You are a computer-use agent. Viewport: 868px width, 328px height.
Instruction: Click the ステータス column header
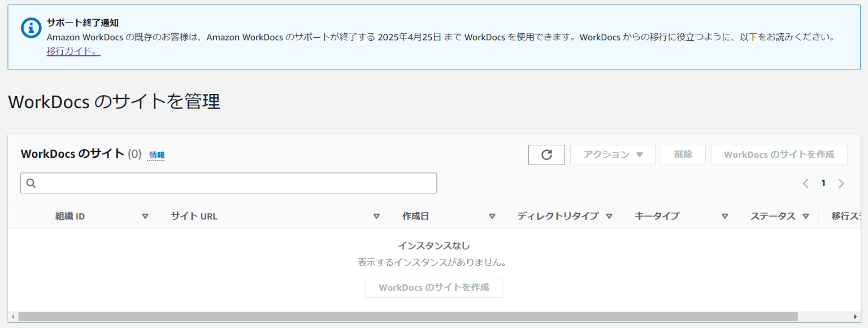tap(773, 216)
